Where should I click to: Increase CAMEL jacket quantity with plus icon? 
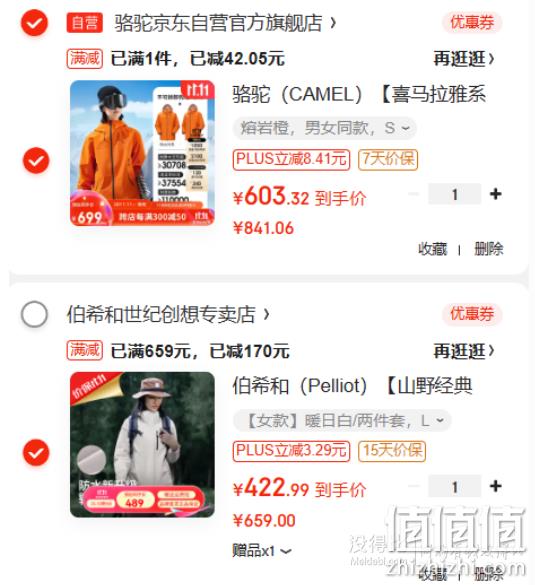click(x=495, y=194)
